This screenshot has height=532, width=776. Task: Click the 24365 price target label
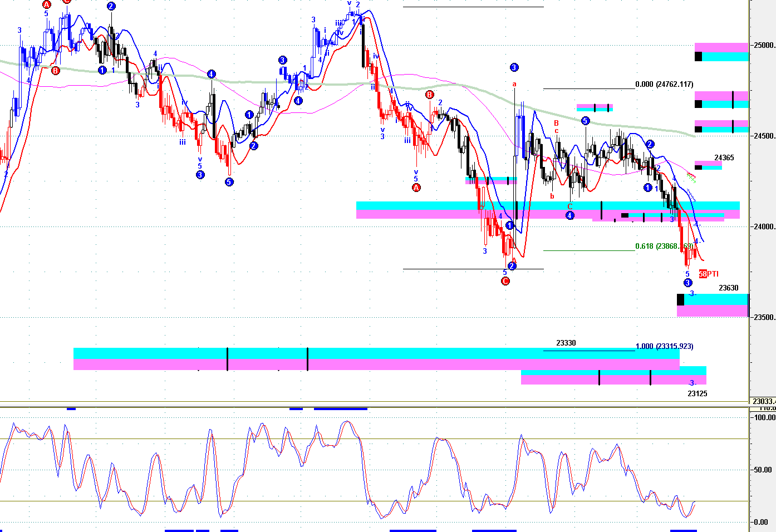tap(724, 158)
